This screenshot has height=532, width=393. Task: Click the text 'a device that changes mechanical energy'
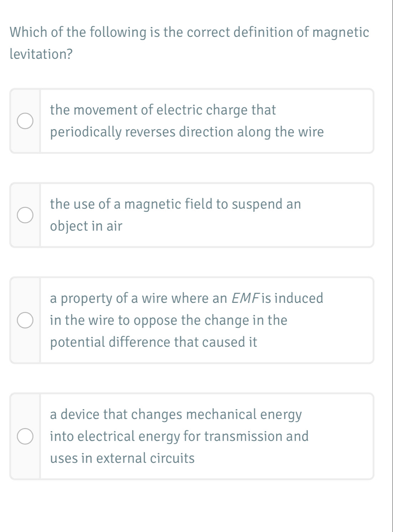[x=176, y=415]
